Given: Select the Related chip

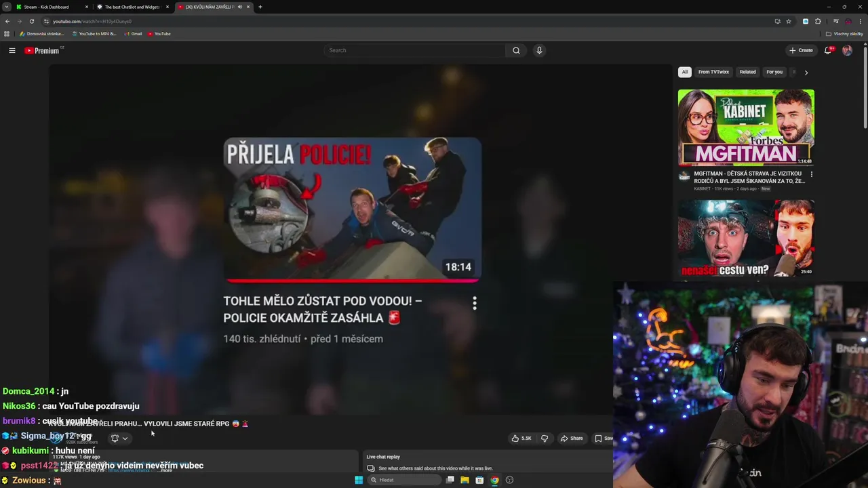Looking at the screenshot, I should [747, 72].
